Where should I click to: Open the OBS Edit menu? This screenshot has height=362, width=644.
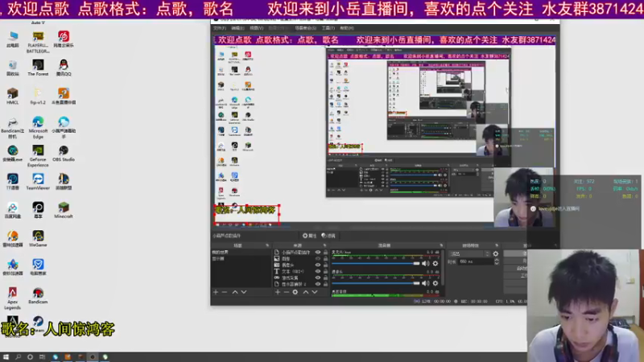click(x=237, y=28)
